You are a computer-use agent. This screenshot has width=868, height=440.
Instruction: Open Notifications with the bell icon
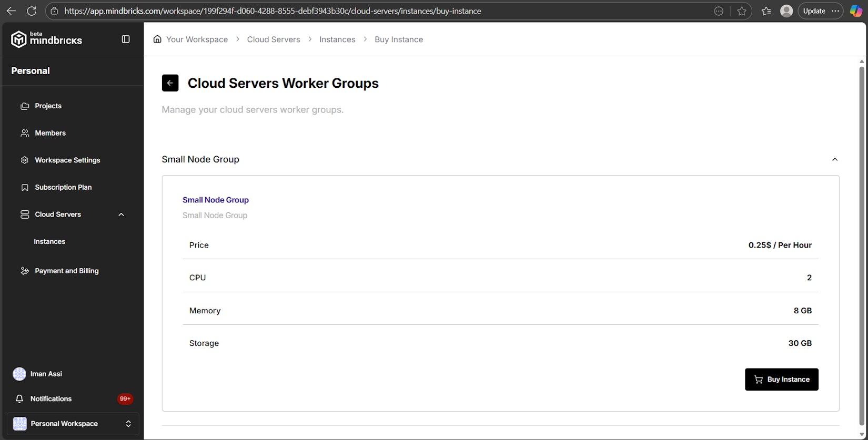click(x=19, y=398)
